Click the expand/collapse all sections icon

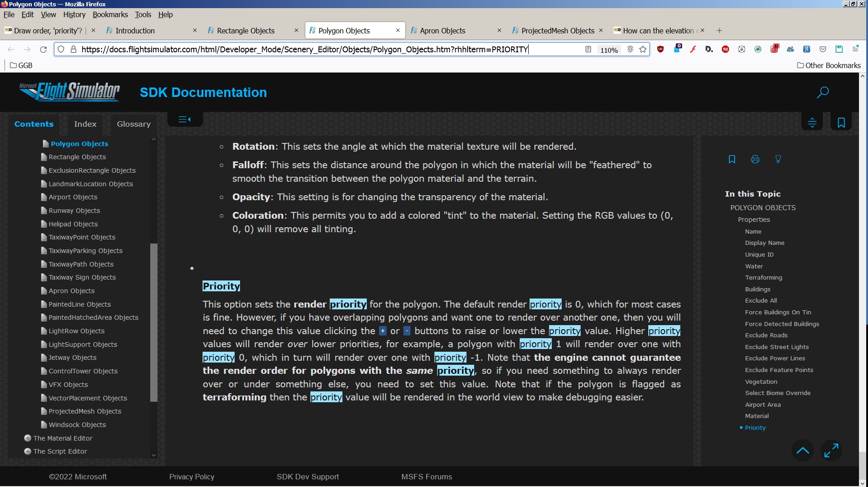pyautogui.click(x=812, y=123)
